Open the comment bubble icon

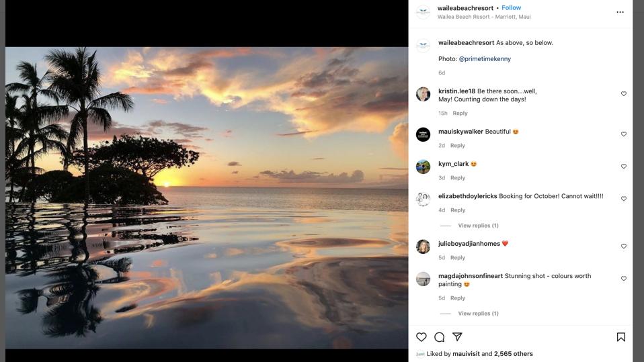pyautogui.click(x=439, y=337)
